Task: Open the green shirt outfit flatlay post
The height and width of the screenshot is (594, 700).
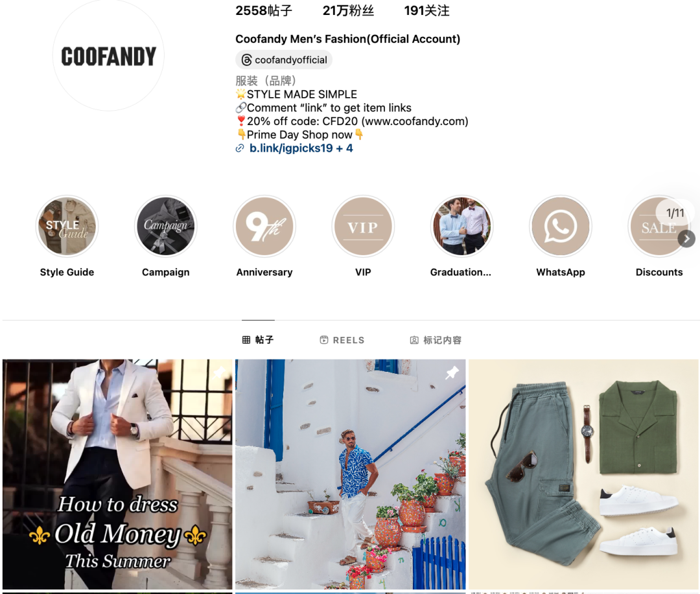Action: (583, 474)
